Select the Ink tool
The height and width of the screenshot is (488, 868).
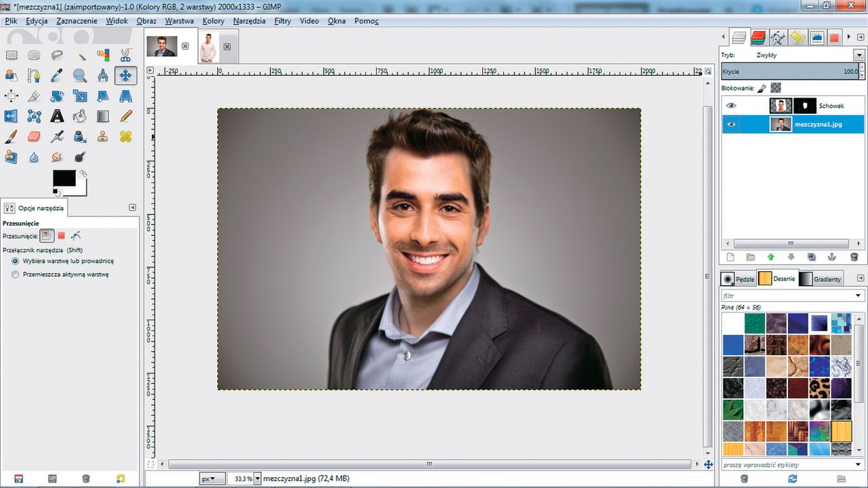pyautogui.click(x=80, y=136)
